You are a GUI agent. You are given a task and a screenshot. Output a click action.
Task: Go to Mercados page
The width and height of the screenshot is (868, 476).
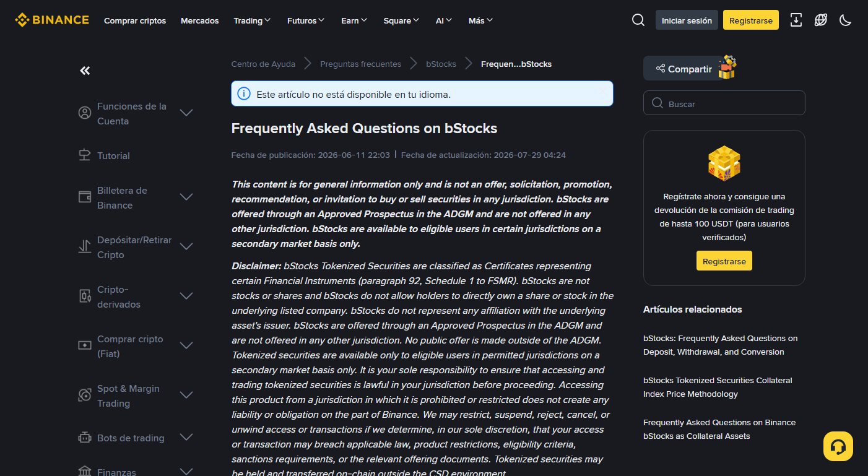point(199,20)
